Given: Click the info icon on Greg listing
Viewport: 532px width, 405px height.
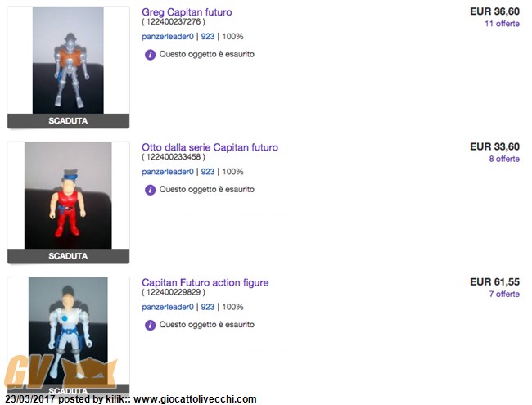Looking at the screenshot, I should [150, 55].
